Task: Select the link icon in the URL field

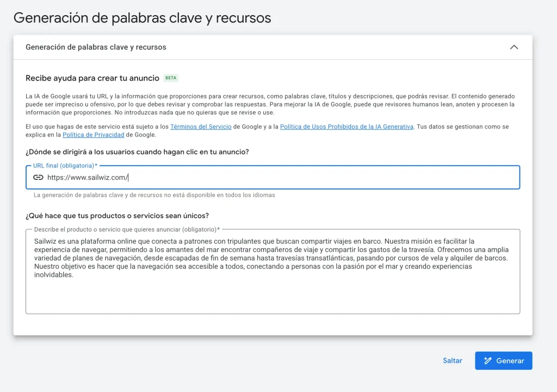Action: pos(36,177)
